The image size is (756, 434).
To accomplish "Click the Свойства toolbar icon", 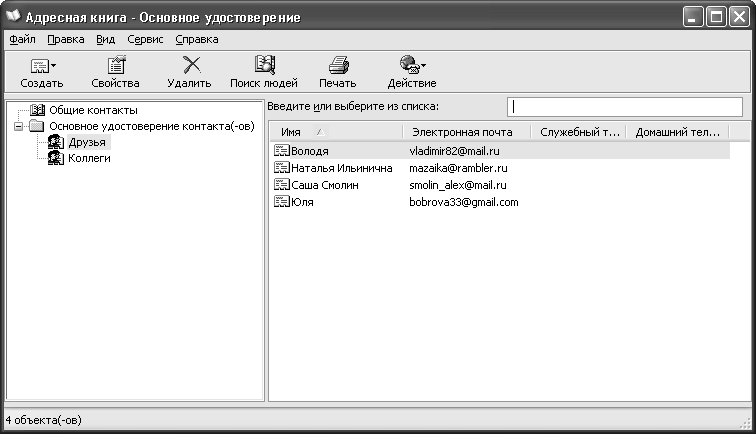I will point(116,65).
